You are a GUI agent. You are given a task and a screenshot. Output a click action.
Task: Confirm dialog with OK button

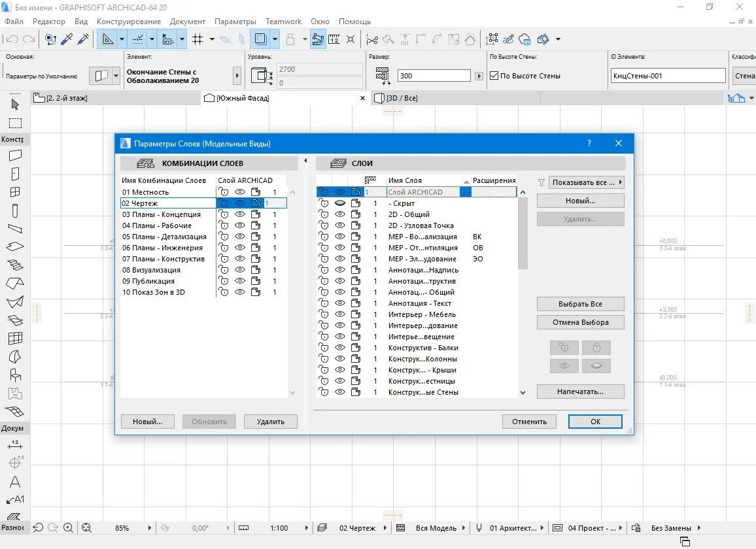(595, 422)
